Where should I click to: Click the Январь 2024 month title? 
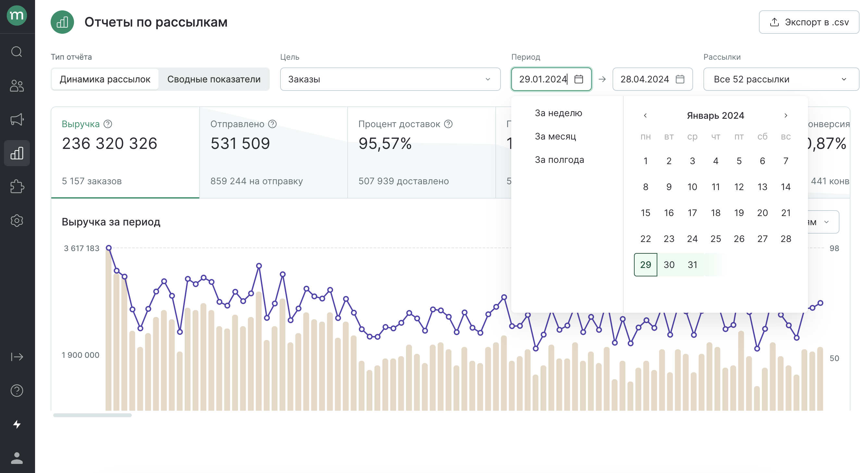click(715, 115)
